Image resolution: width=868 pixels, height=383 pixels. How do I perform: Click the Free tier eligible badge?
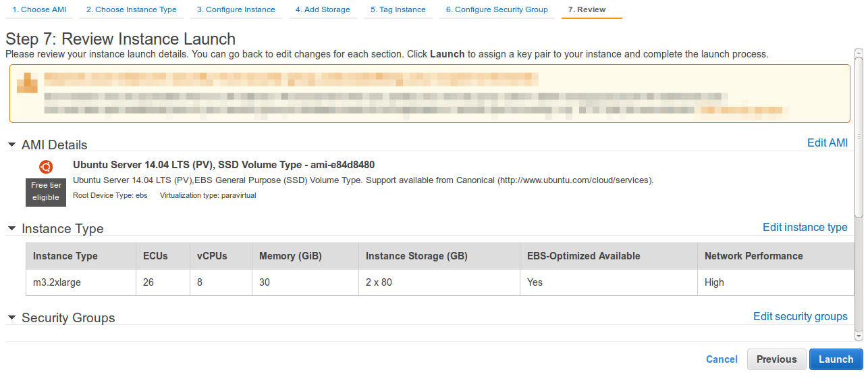[x=46, y=192]
